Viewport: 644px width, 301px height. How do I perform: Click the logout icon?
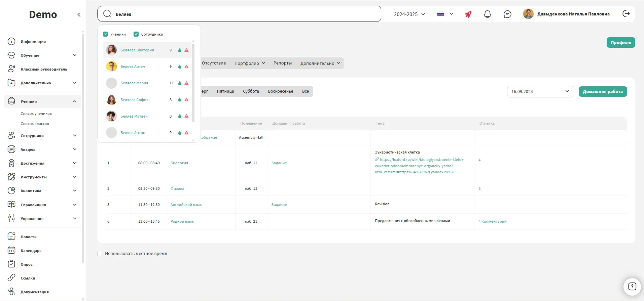(626, 14)
